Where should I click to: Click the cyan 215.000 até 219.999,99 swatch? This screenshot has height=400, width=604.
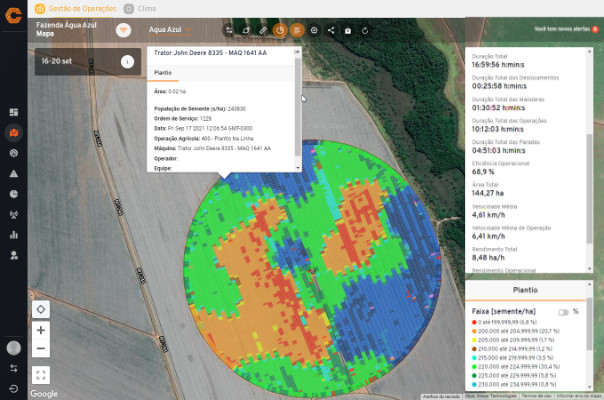(474, 358)
